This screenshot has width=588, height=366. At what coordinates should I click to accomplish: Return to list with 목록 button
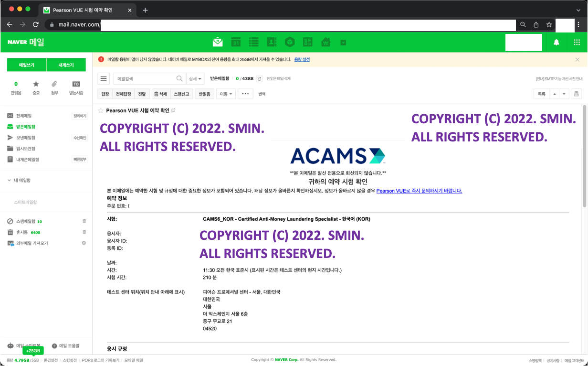541,94
